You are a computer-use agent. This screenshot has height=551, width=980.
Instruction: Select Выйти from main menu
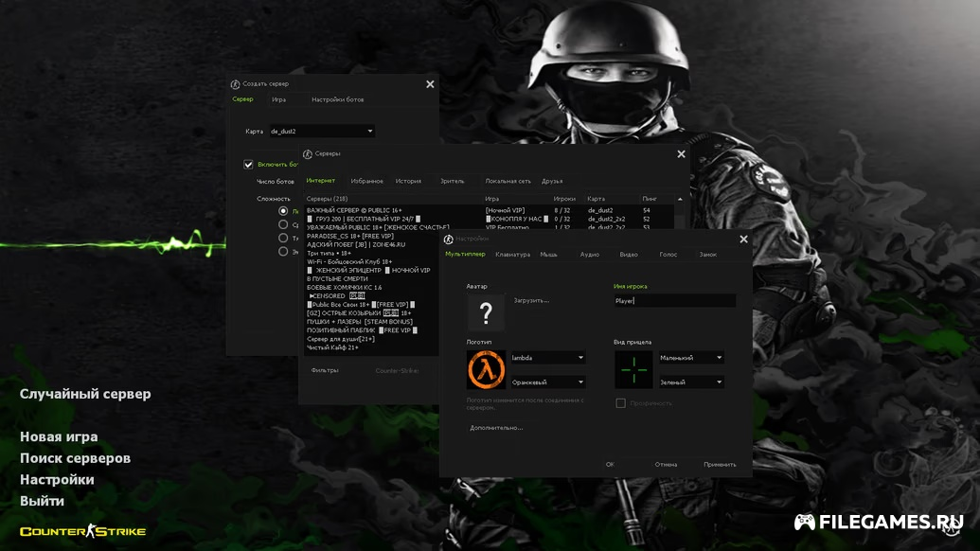point(42,501)
